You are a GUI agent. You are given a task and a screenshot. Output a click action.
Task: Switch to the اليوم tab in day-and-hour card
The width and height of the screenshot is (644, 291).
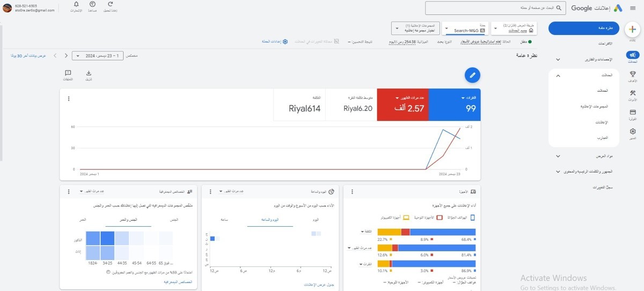316,220
